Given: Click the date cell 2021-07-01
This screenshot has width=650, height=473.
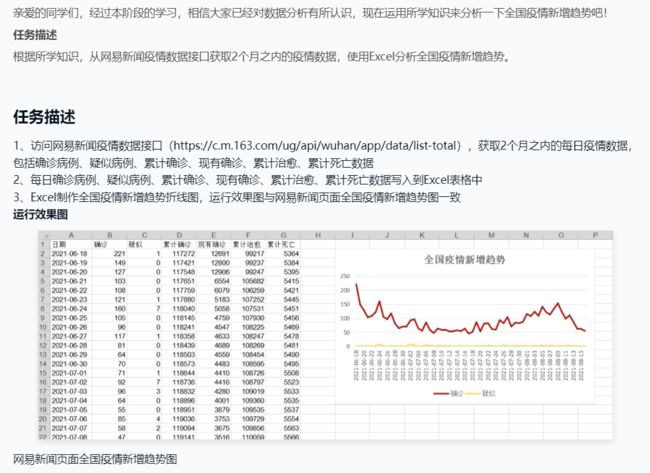Looking at the screenshot, I should pos(70,373).
